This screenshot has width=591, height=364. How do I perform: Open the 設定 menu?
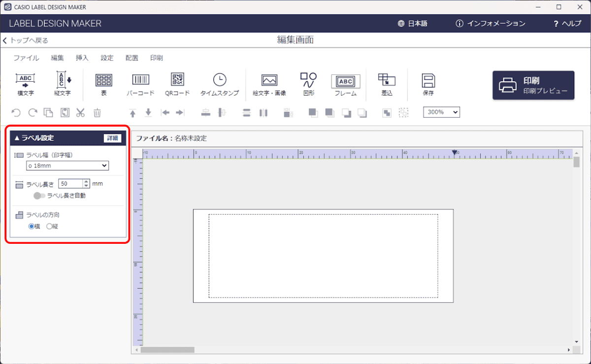pos(107,58)
